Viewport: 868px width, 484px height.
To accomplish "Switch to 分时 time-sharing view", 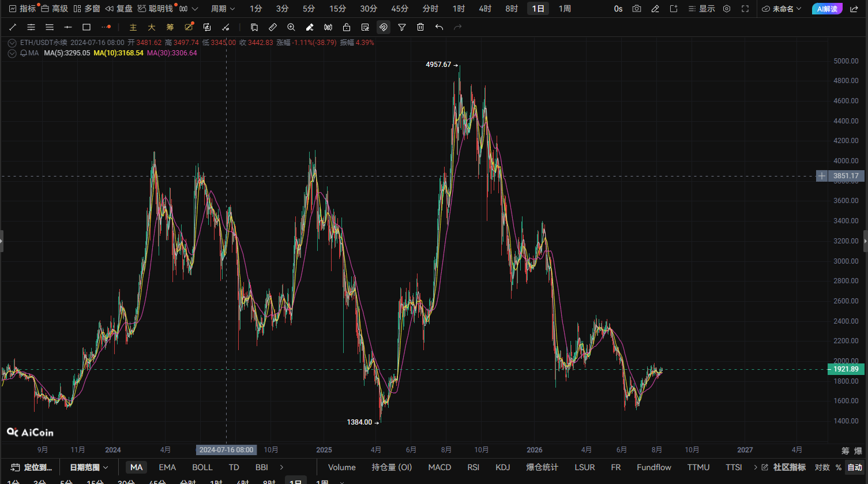I will (x=430, y=9).
